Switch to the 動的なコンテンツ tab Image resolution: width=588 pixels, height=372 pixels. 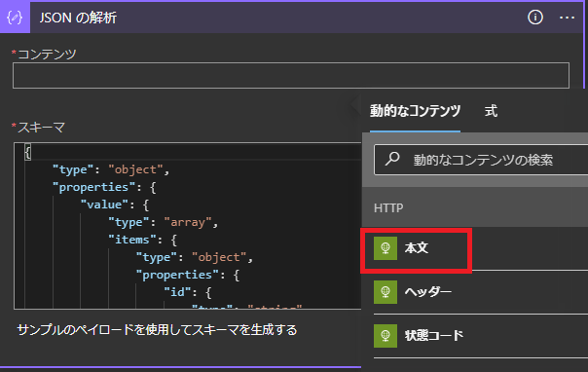point(415,111)
